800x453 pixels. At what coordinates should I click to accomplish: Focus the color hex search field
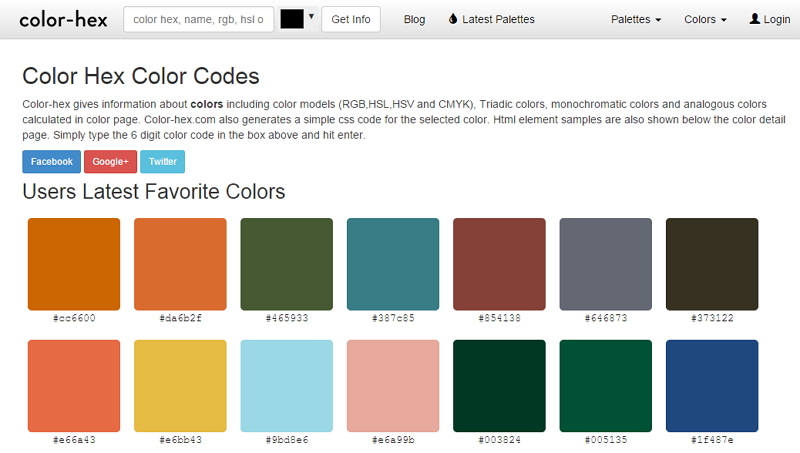(x=199, y=19)
